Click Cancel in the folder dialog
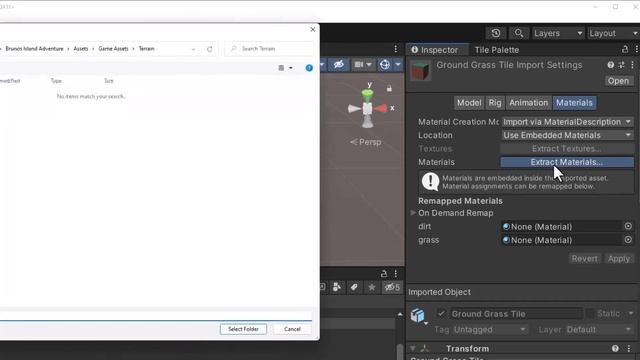640x360 pixels. (292, 329)
